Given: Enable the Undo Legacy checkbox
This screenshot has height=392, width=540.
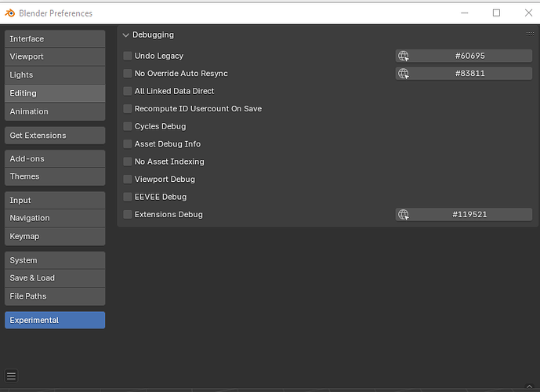Looking at the screenshot, I should [128, 56].
